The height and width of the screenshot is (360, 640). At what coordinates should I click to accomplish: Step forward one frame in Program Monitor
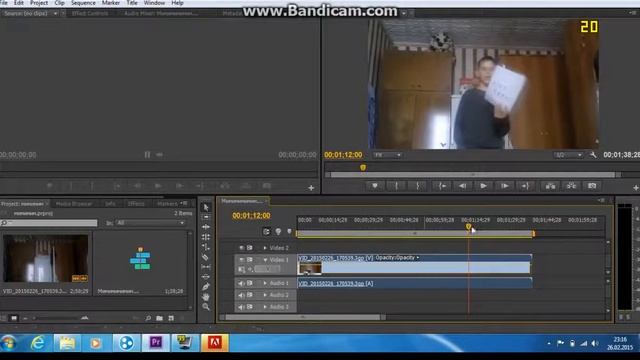point(504,186)
